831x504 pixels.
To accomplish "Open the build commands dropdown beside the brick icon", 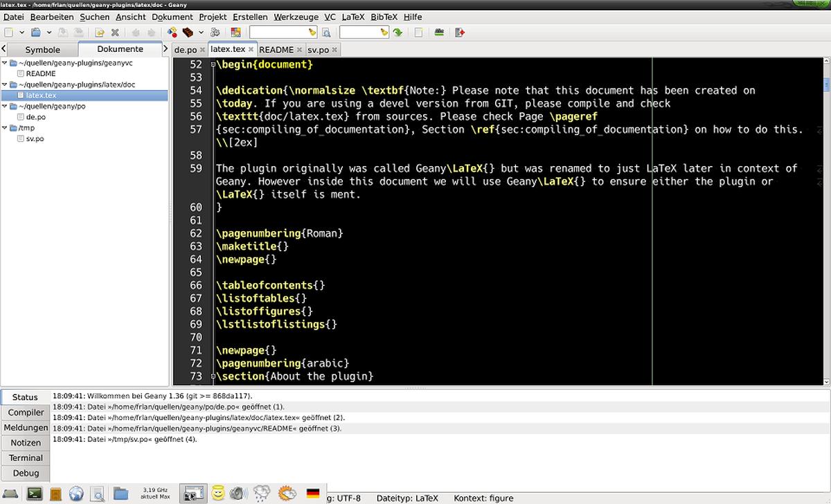I will [x=200, y=32].
